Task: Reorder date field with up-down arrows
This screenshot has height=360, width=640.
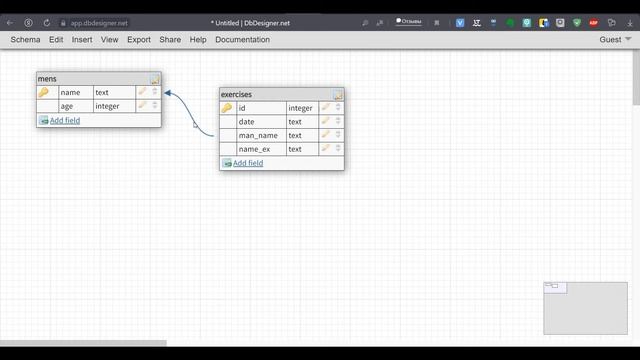Action: pyautogui.click(x=338, y=121)
